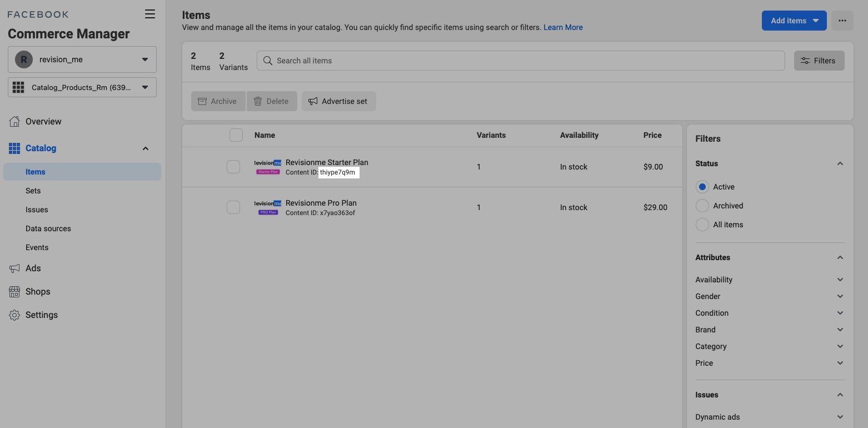The width and height of the screenshot is (868, 428).
Task: Click the Search all items field
Action: pyautogui.click(x=520, y=61)
